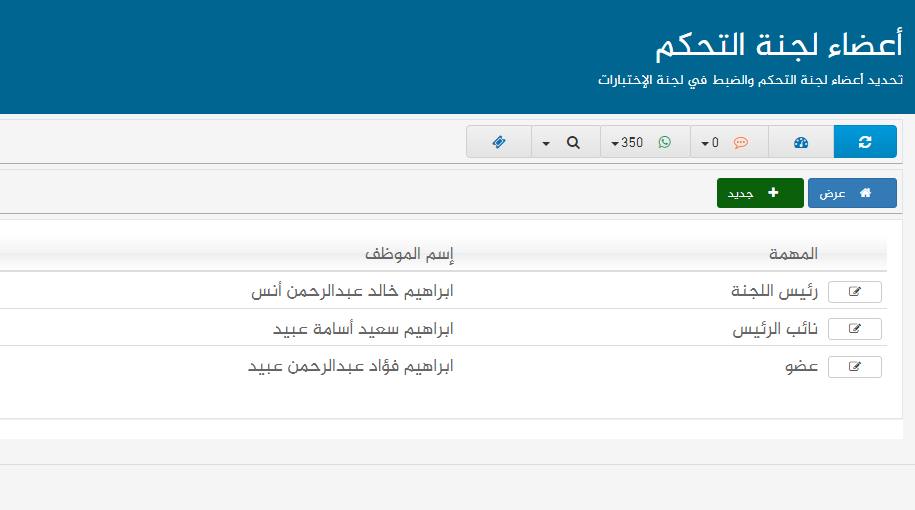This screenshot has height=510, width=915.
Task: Expand dropdown arrow beside WhatsApp count 350
Action: [x=615, y=143]
